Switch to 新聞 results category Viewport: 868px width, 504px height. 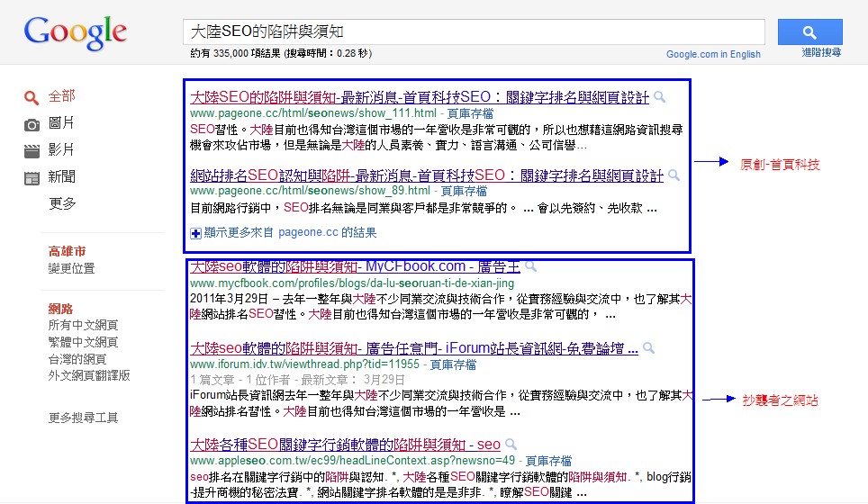pyautogui.click(x=61, y=177)
